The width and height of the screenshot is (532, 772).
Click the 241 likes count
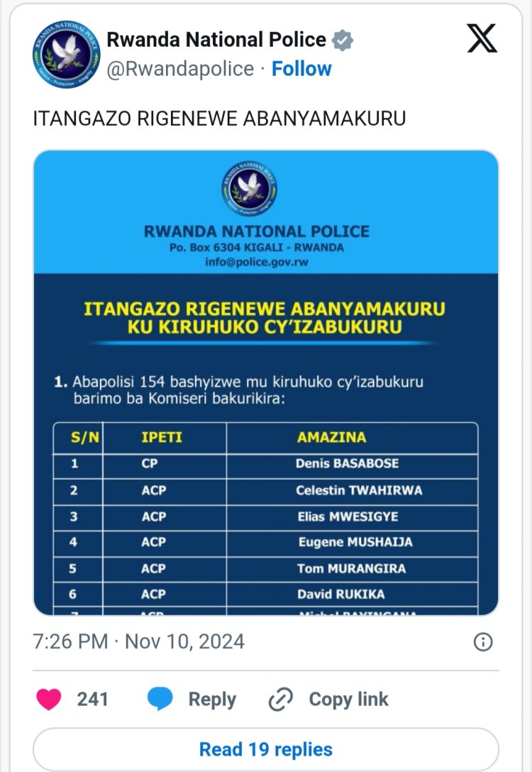(92, 699)
